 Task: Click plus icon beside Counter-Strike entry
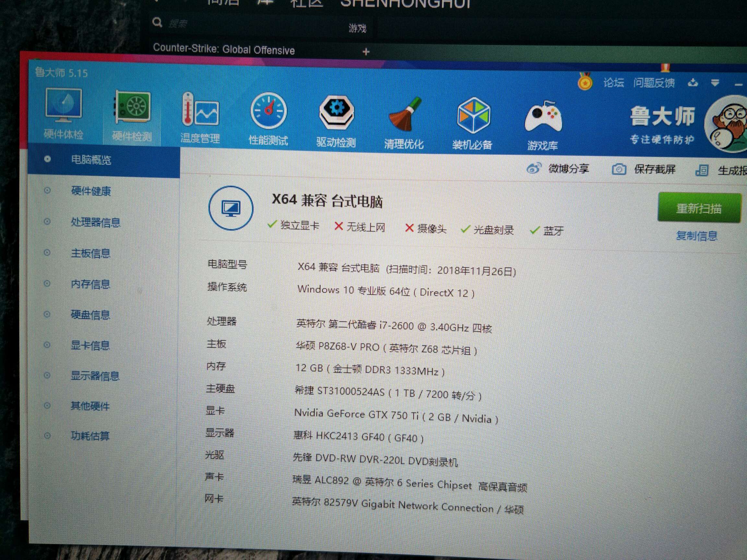[366, 52]
